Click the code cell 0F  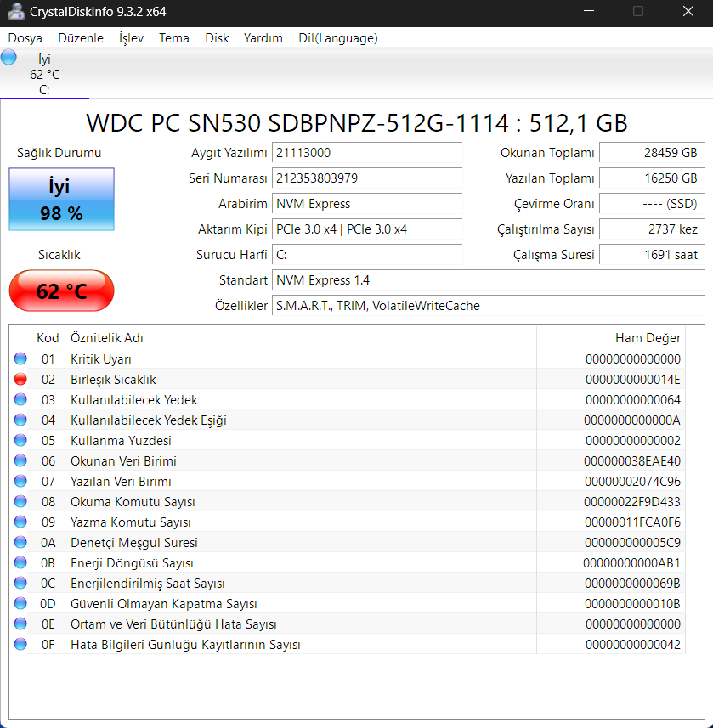tap(48, 645)
